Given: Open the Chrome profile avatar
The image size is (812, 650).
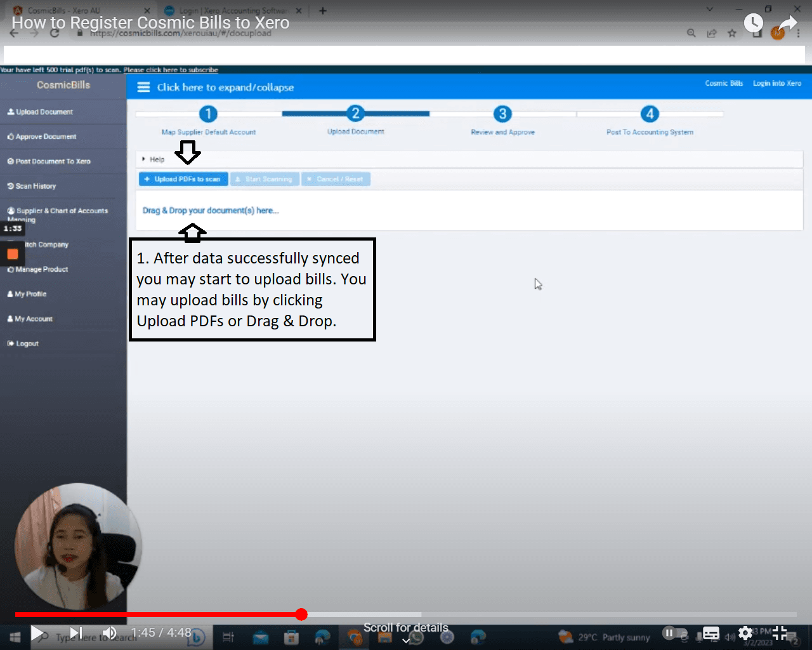Looking at the screenshot, I should [778, 33].
